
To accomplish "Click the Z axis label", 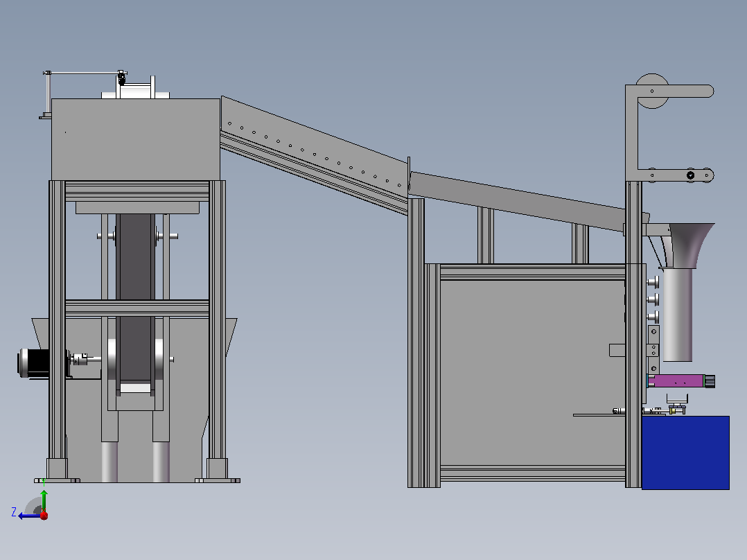I will pos(14,512).
